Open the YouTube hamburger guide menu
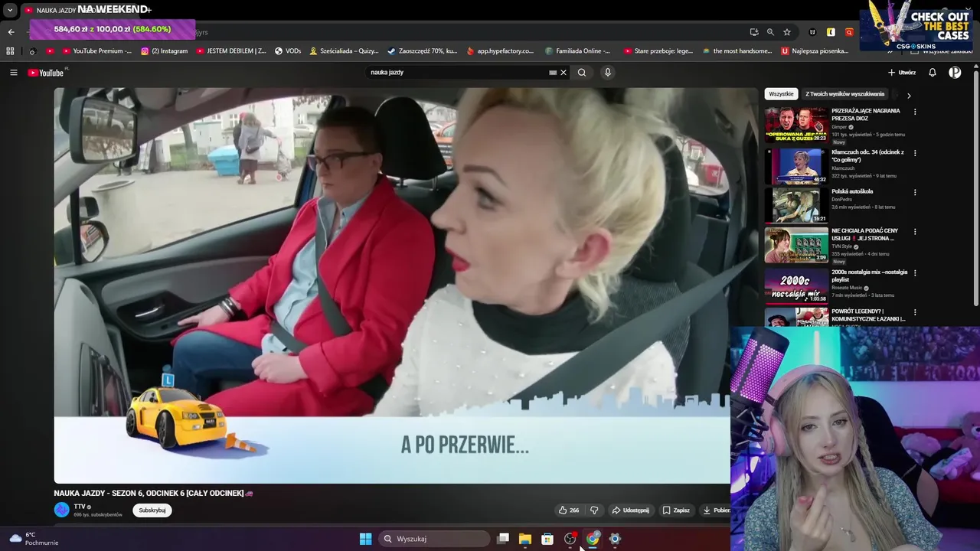 (x=13, y=73)
